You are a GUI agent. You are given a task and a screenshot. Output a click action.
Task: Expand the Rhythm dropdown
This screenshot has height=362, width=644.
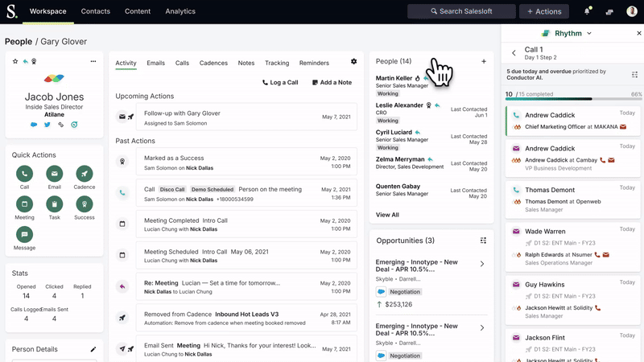coord(589,33)
